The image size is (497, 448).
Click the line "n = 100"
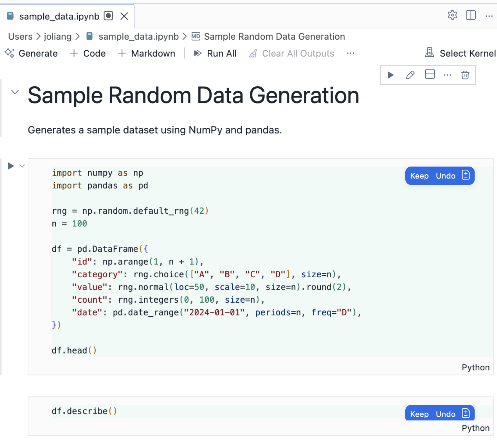(x=69, y=224)
